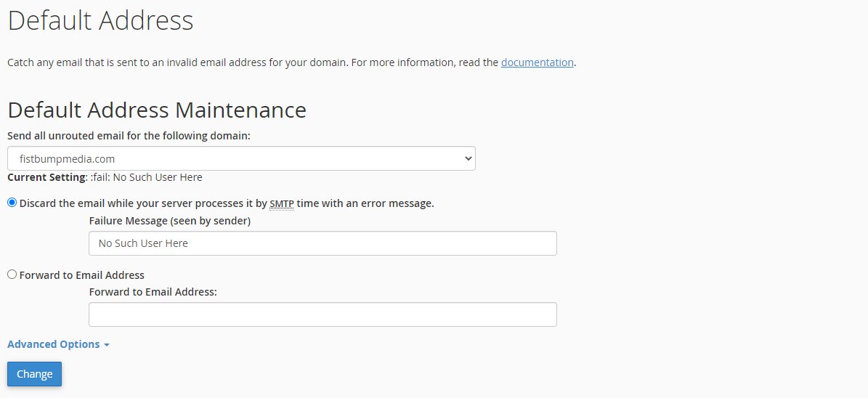Select the Forward to Email Address radio button
Viewport: 868px width, 398px height.
(x=12, y=275)
